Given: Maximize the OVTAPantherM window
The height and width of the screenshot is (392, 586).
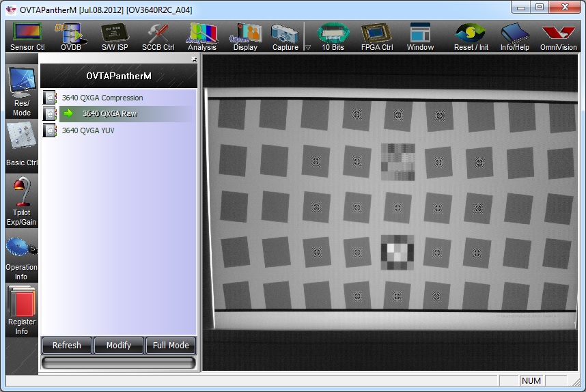Looking at the screenshot, I should [540, 7].
